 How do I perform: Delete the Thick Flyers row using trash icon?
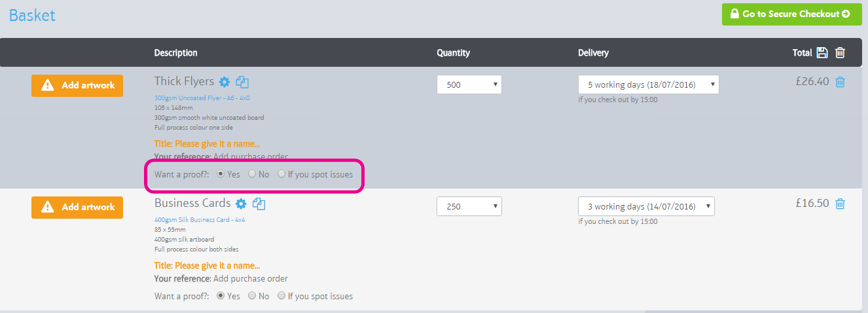(841, 82)
